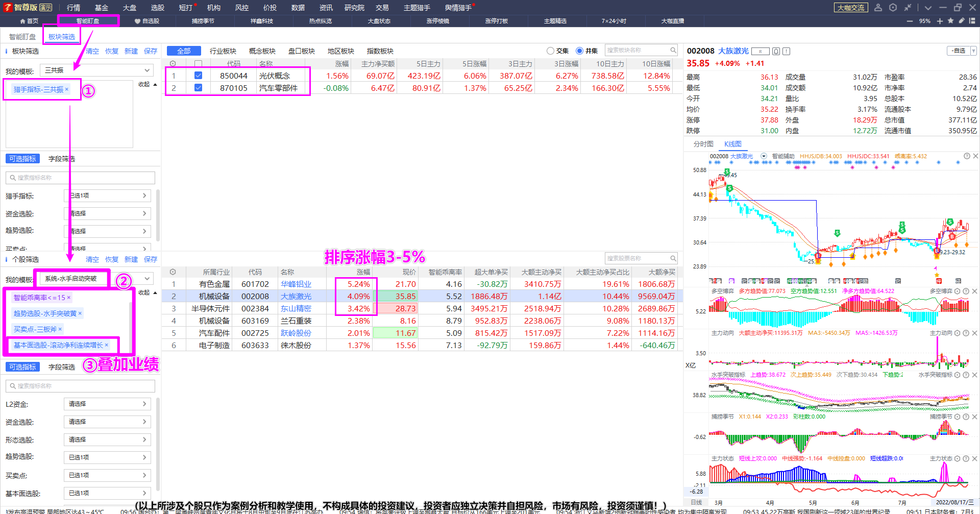The width and height of the screenshot is (980, 514).
Task: Open help for 主力动向 indicator
Action: point(966,333)
